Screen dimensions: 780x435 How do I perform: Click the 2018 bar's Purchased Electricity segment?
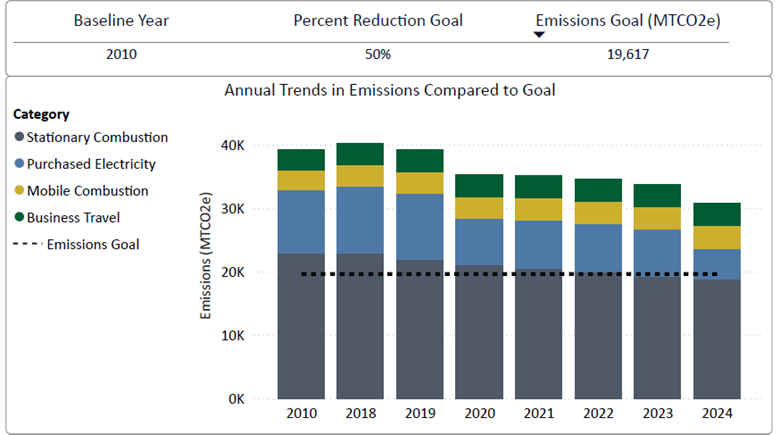[360, 220]
